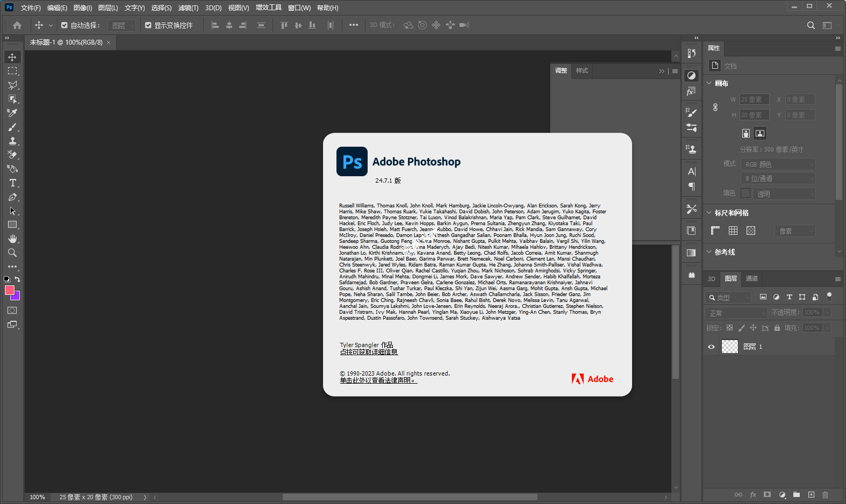Toggle Show Transform Controls (显示变换控件) checkbox
This screenshot has width=846, height=504.
[148, 25]
